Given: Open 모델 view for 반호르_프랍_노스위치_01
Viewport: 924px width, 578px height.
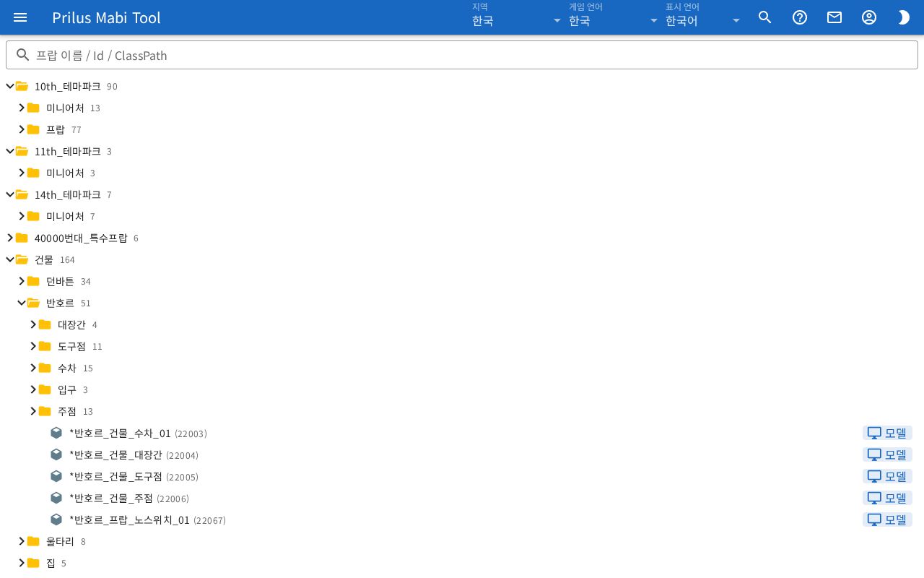Looking at the screenshot, I should pyautogui.click(x=887, y=519).
